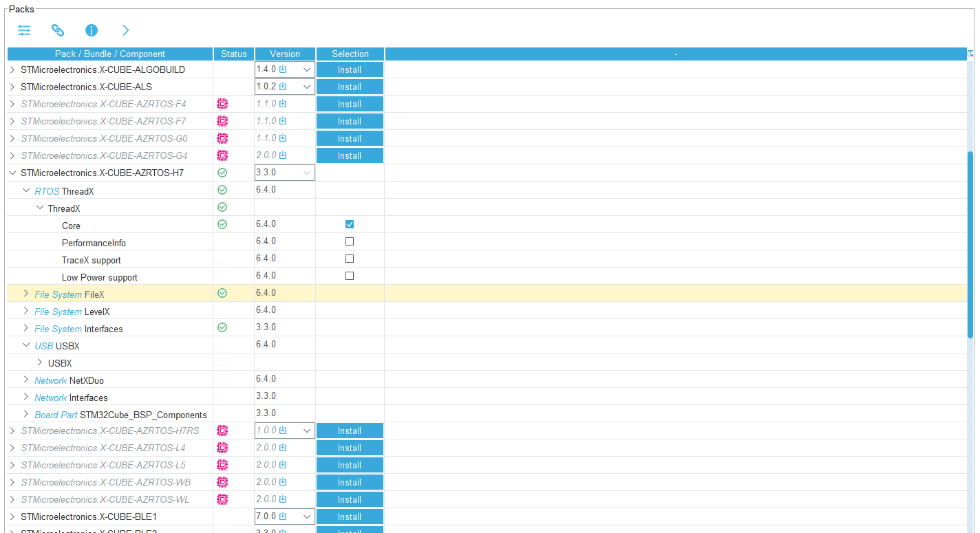Click green check status of File System Interfaces
The height and width of the screenshot is (533, 980).
point(222,327)
